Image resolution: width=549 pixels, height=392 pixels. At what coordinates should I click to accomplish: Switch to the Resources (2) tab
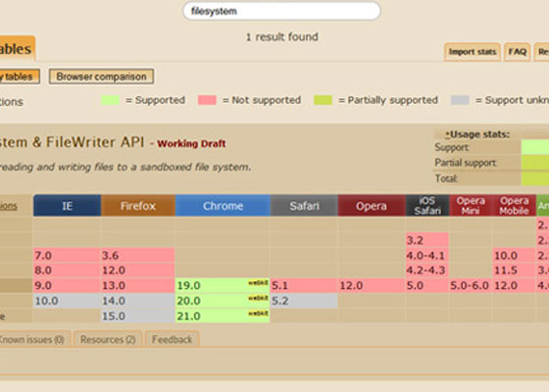[x=108, y=339]
